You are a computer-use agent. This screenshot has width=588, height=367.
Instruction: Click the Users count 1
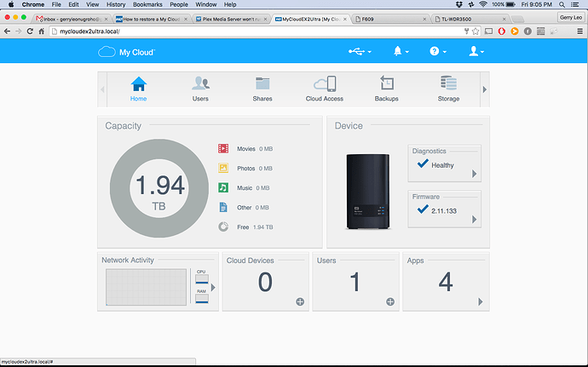[355, 282]
